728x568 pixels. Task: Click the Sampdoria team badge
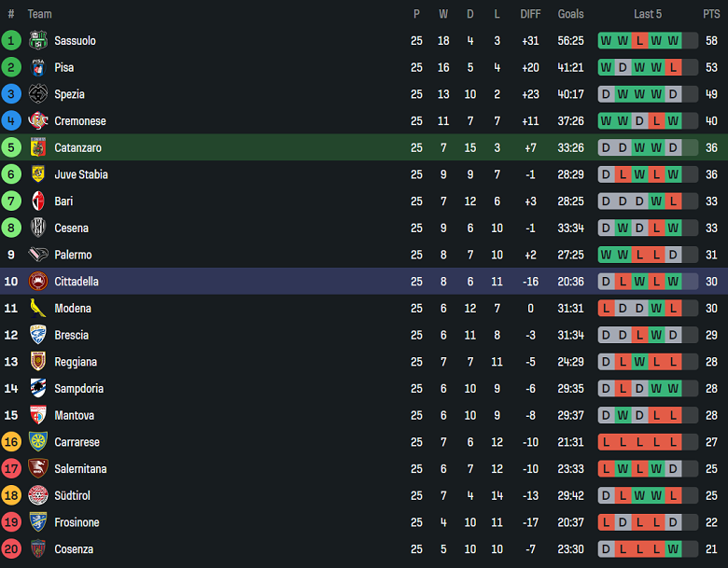38,388
